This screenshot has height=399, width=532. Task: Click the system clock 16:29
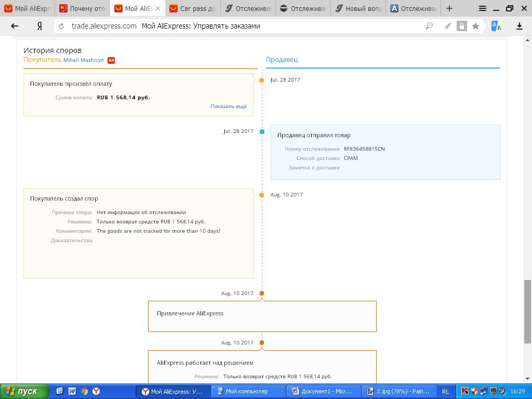(x=518, y=391)
